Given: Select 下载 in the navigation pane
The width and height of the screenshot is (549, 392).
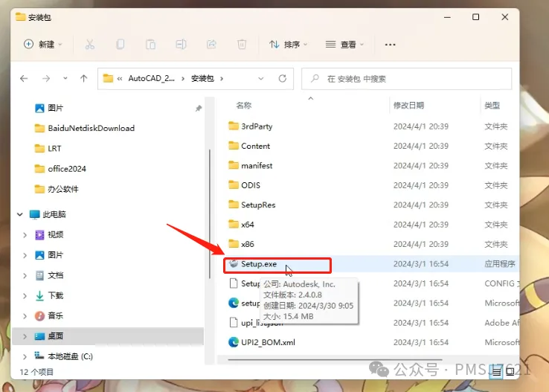Looking at the screenshot, I should coord(55,296).
